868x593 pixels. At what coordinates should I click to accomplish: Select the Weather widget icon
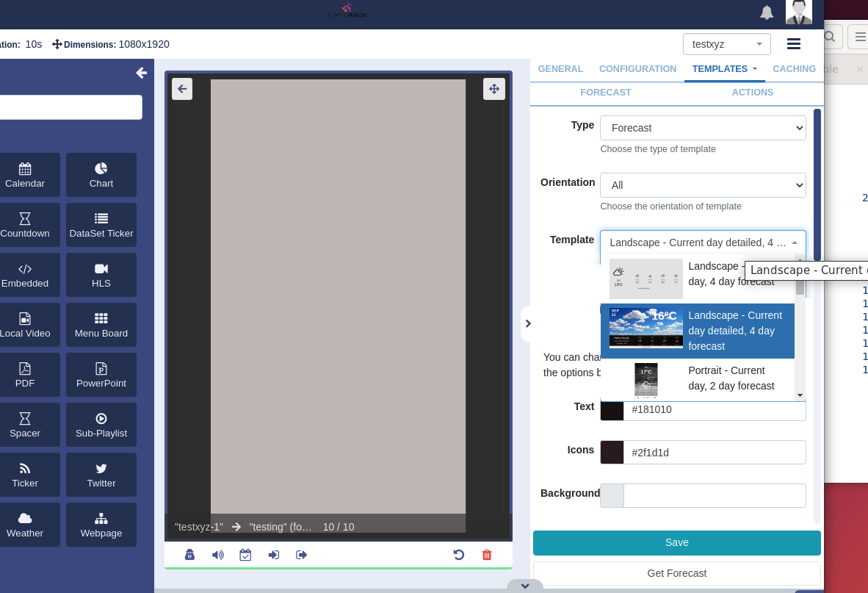point(24,525)
